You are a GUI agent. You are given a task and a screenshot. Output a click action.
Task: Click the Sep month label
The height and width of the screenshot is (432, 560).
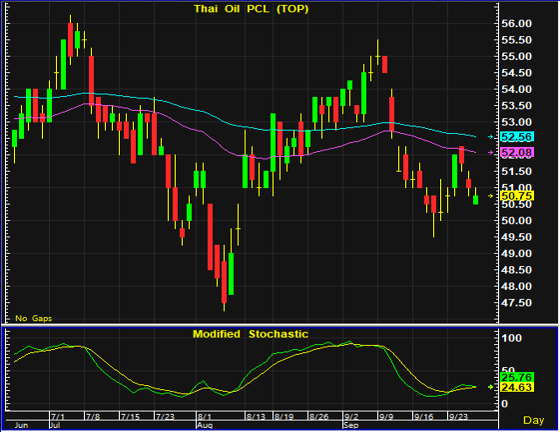(x=350, y=425)
